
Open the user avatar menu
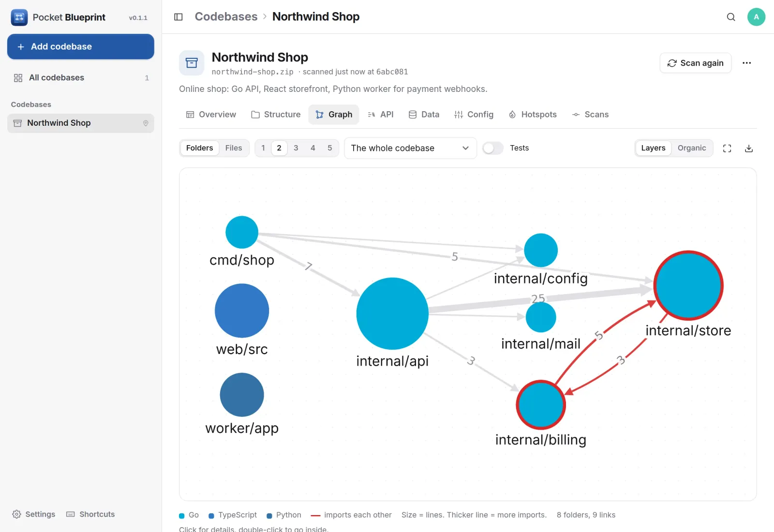756,17
